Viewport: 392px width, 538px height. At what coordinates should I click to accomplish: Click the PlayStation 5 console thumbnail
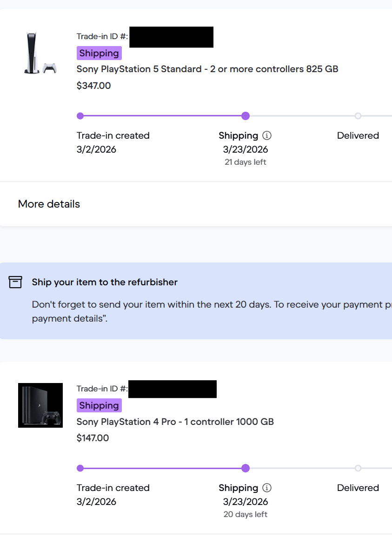pos(40,53)
